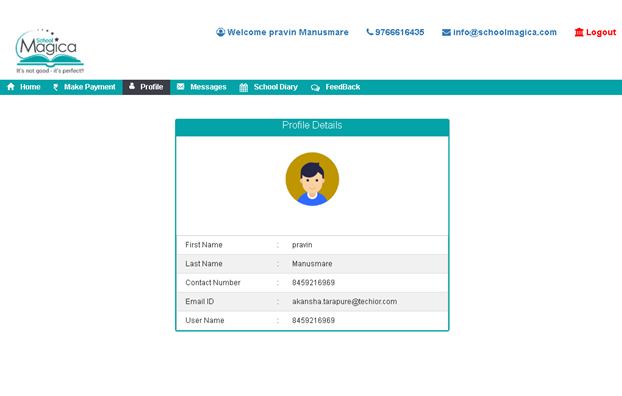Select the Profile menu item
622x396 pixels.
coord(146,87)
